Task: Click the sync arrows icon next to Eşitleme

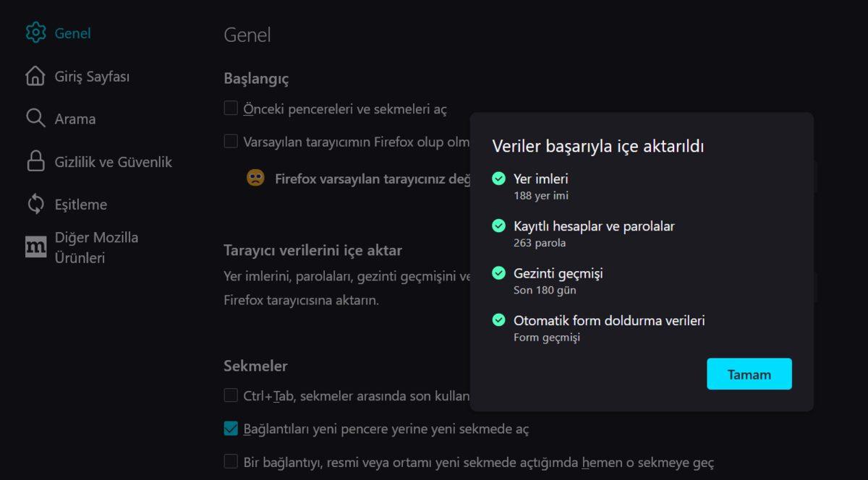Action: point(34,204)
